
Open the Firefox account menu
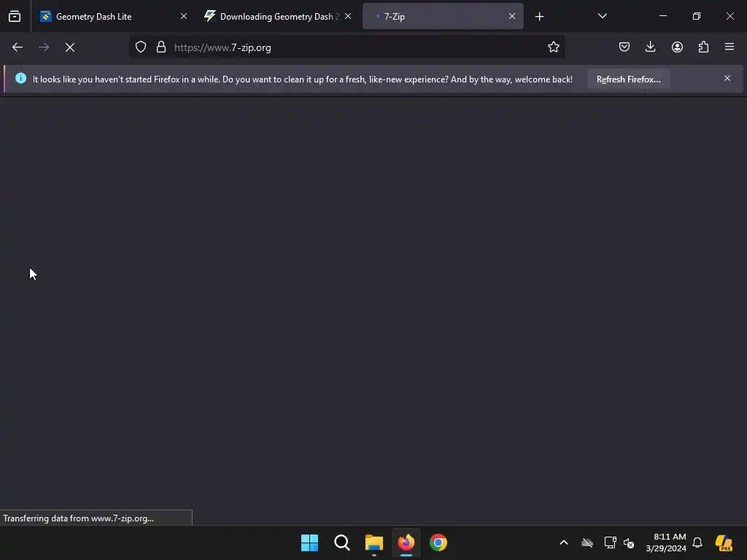click(x=677, y=47)
